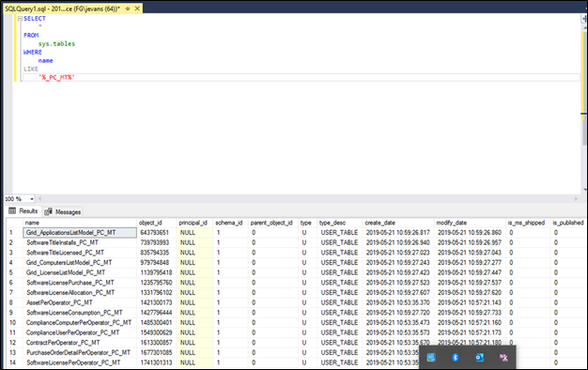Click the sys.tables text in query
Screen dimensions: 588x370
tap(56, 43)
